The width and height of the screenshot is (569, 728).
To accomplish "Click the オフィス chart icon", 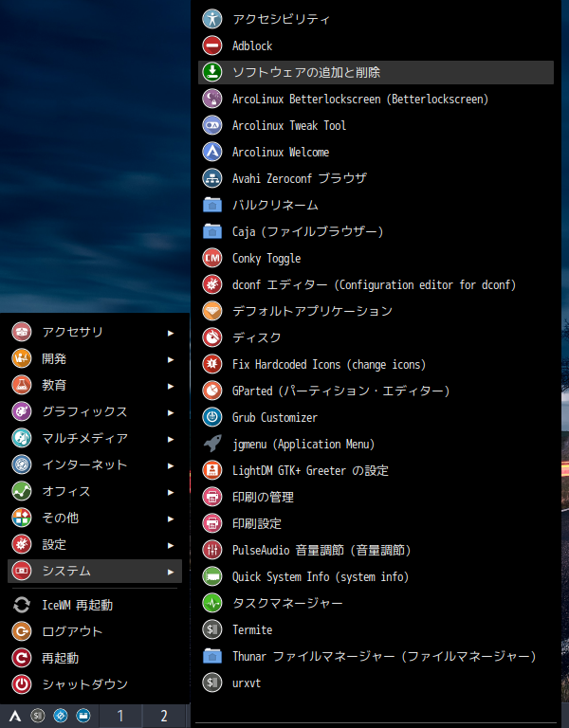I will tap(22, 491).
